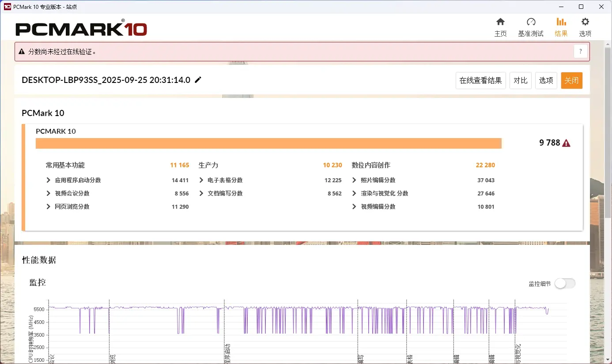
Task: Click the PCMark 10 title bar app icon
Action: pos(8,7)
